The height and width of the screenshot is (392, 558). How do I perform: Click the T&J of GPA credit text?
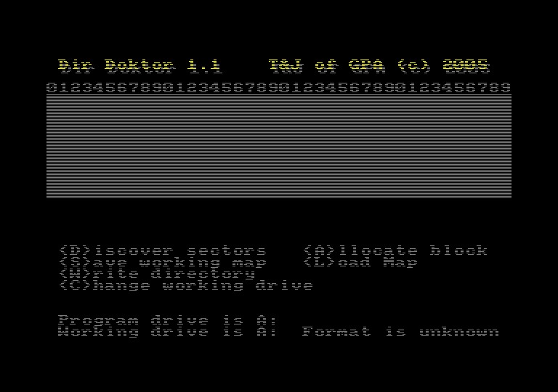pos(327,66)
